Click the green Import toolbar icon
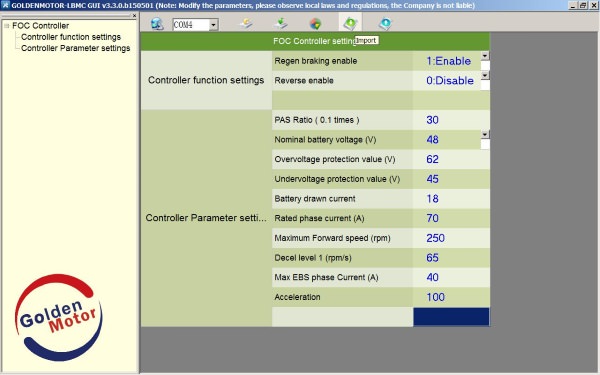Viewport: 600px width, 375px height. pos(350,24)
